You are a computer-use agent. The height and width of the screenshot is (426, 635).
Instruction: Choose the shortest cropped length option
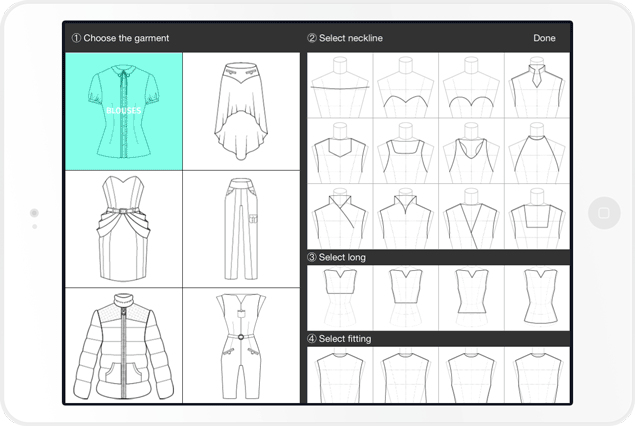339,297
